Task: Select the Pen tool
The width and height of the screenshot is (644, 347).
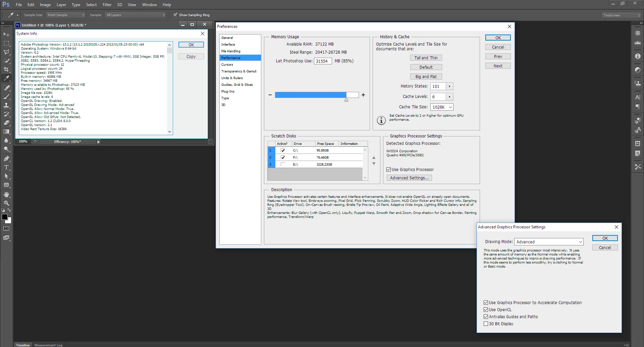Action: point(6,159)
